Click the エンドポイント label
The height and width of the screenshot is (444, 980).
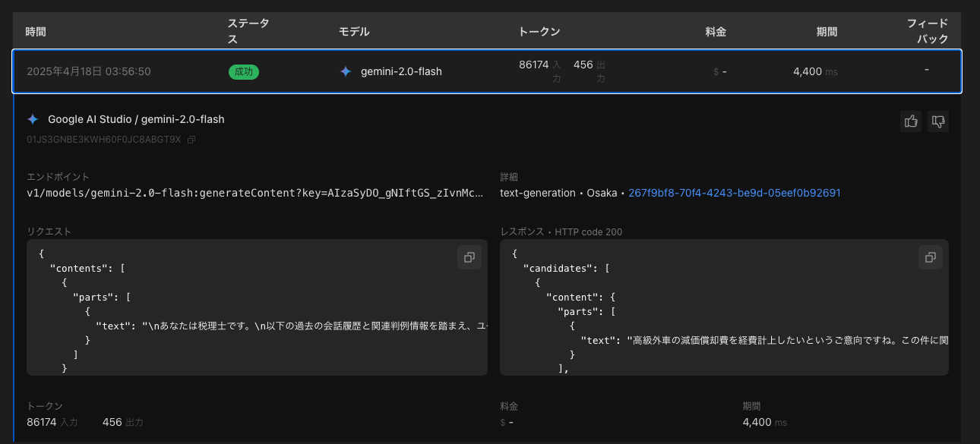[x=58, y=176]
